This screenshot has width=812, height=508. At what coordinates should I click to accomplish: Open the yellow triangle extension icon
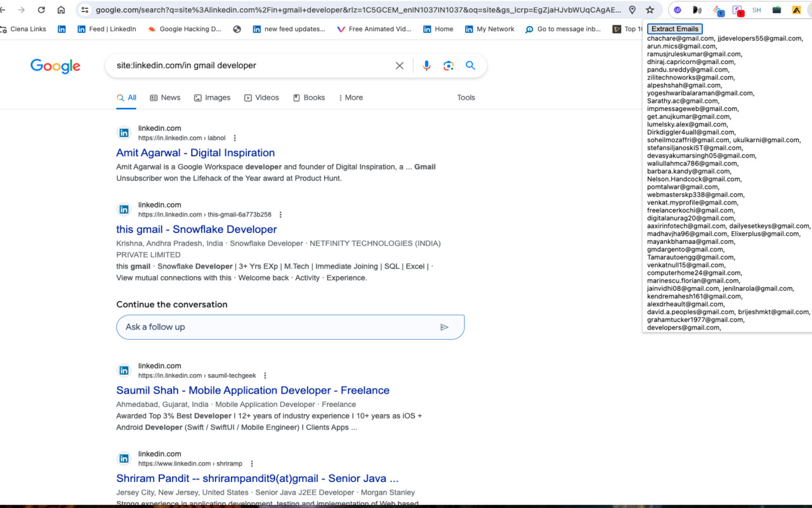pos(796,10)
